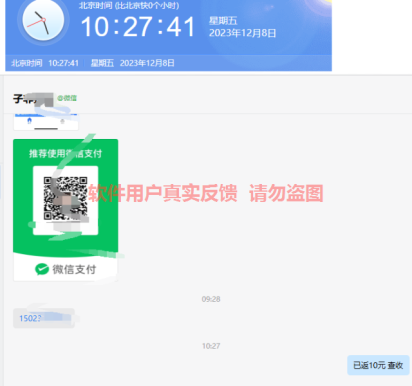Click the 10:27 timestamp in the chat

[211, 346]
